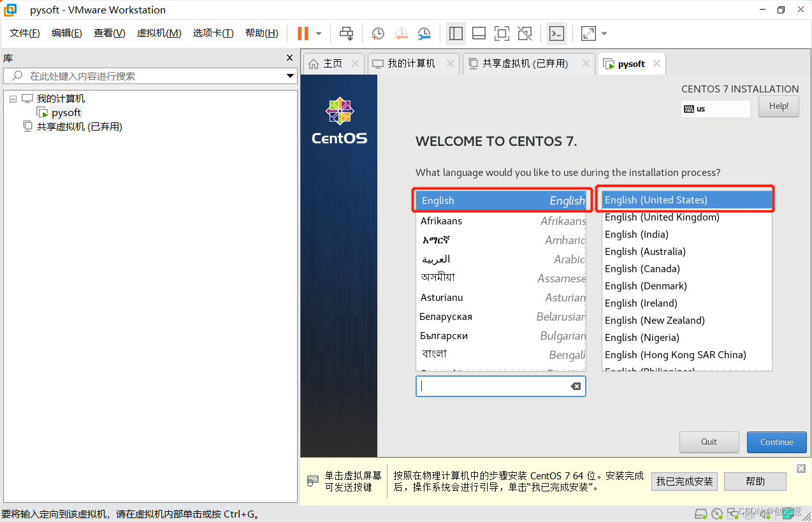This screenshot has width=812, height=522.
Task: Select Belarusian in the language list
Action: 501,317
